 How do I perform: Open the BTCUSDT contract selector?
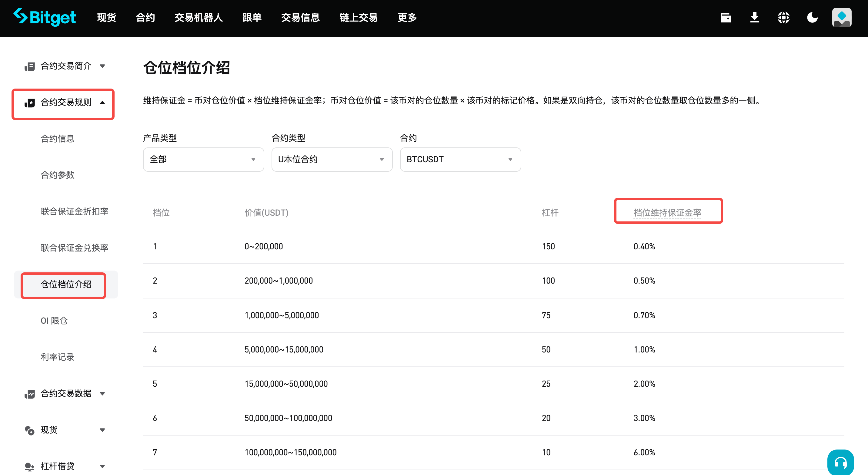pos(460,159)
